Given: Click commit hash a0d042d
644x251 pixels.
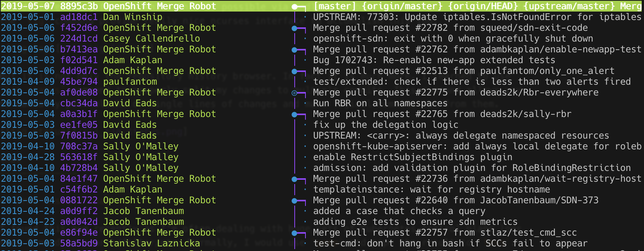Looking at the screenshot, I should 79,222.
